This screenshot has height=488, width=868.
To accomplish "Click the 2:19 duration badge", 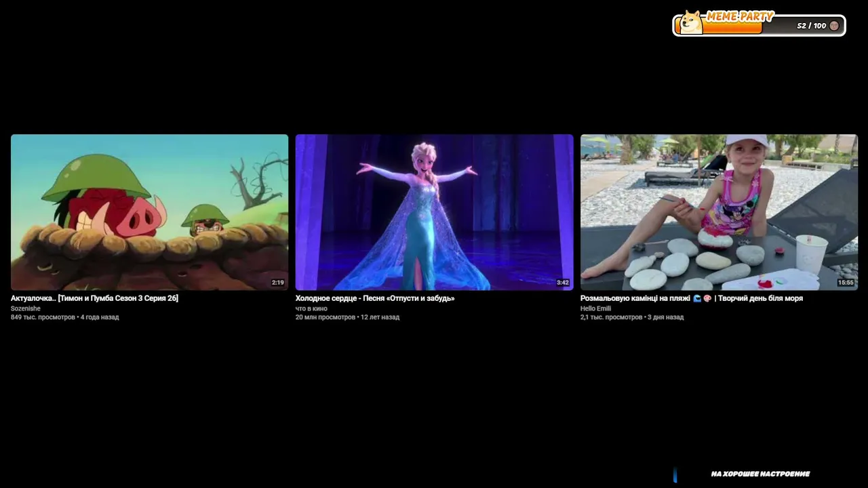I will [277, 283].
